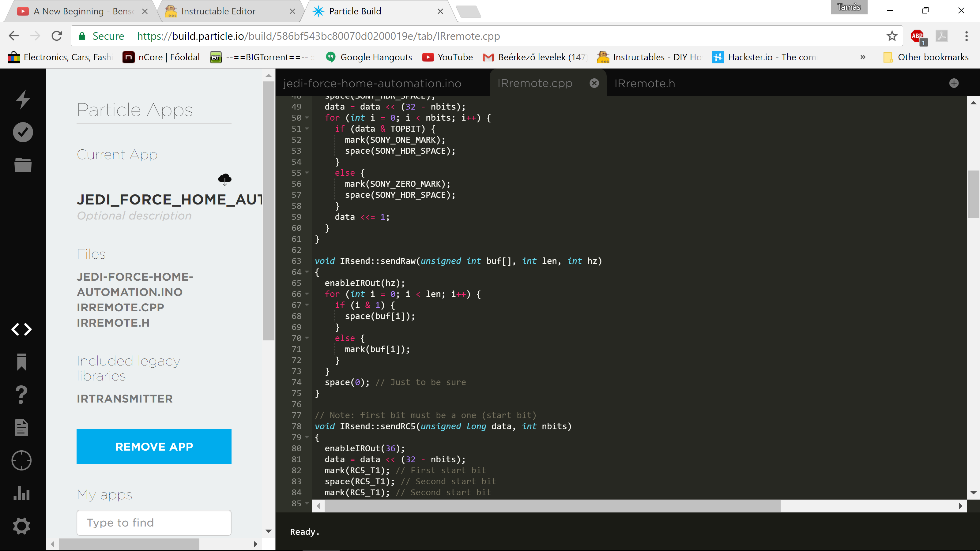Collapse the code fold at line 64
Screen dimensions: 980x551
click(307, 272)
